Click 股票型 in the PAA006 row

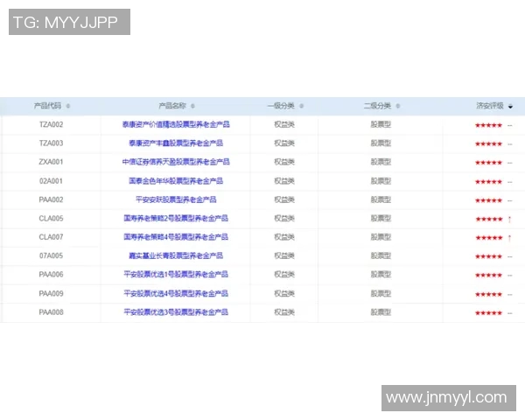[x=381, y=275]
